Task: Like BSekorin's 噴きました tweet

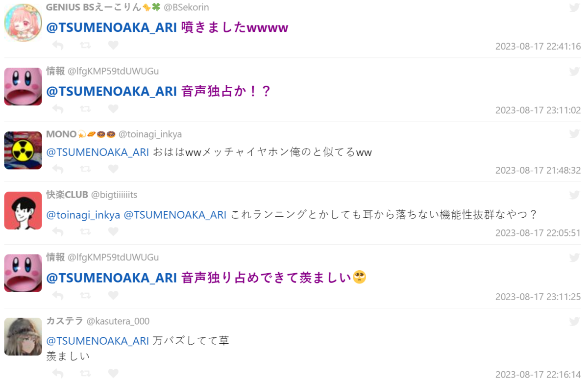Action: 113,46
